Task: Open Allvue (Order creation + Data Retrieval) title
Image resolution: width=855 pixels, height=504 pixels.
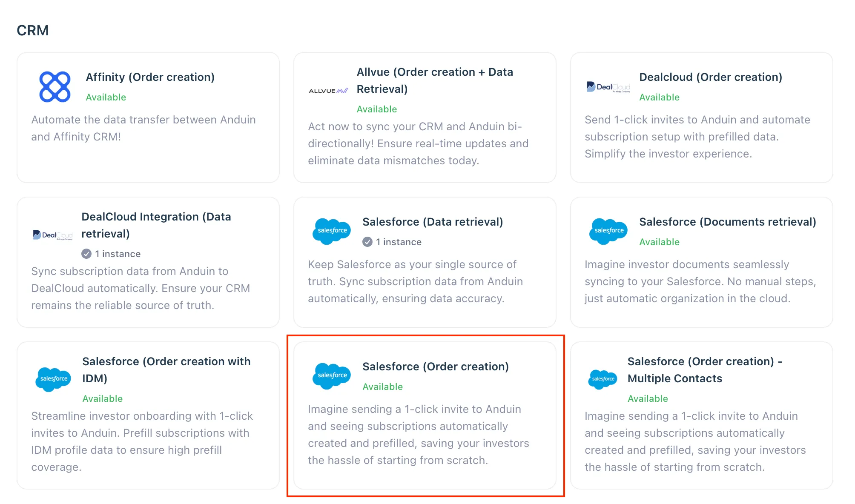Action: (x=435, y=80)
